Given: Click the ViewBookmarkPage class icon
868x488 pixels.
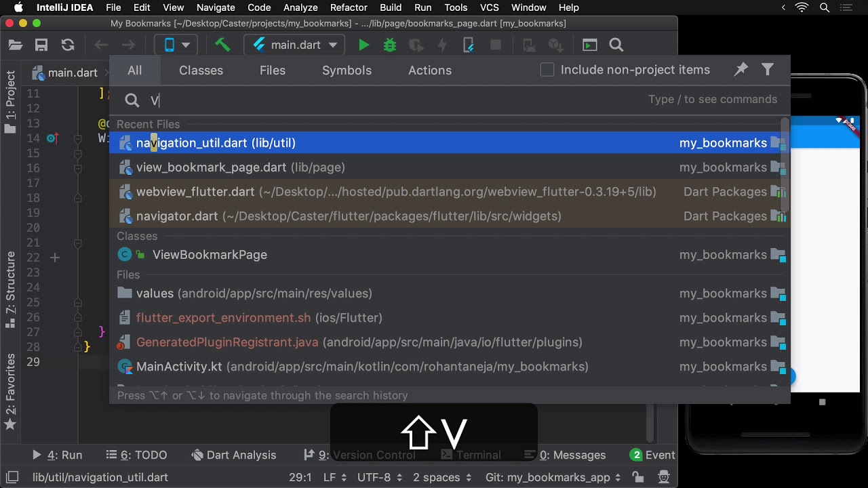Looking at the screenshot, I should pos(125,255).
